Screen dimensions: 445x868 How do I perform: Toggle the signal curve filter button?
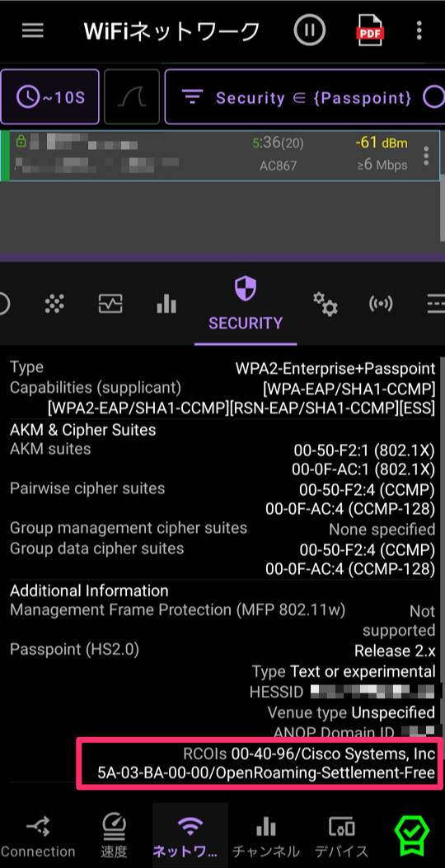[x=132, y=97]
